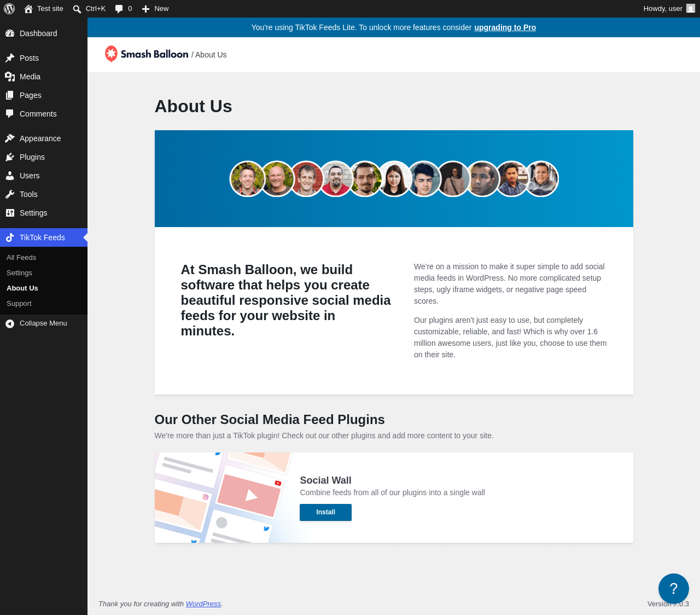Click the upgrading to Pro link

click(x=505, y=27)
